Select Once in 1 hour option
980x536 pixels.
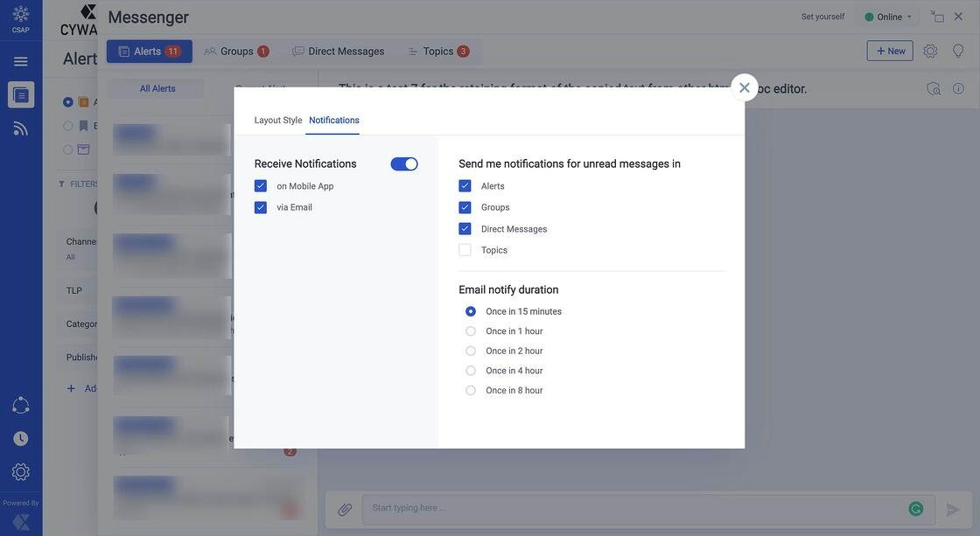[471, 331]
